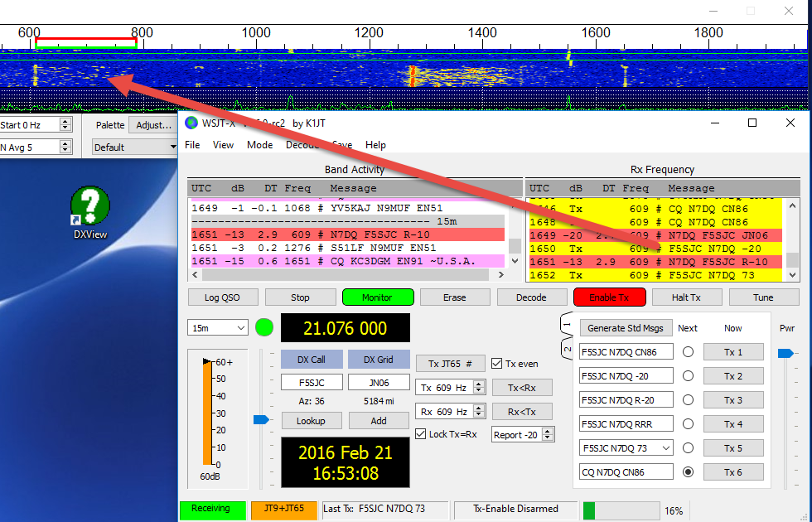
Task: Click the Rx Frequency vertical scrollbar down arrow
Action: [x=792, y=275]
